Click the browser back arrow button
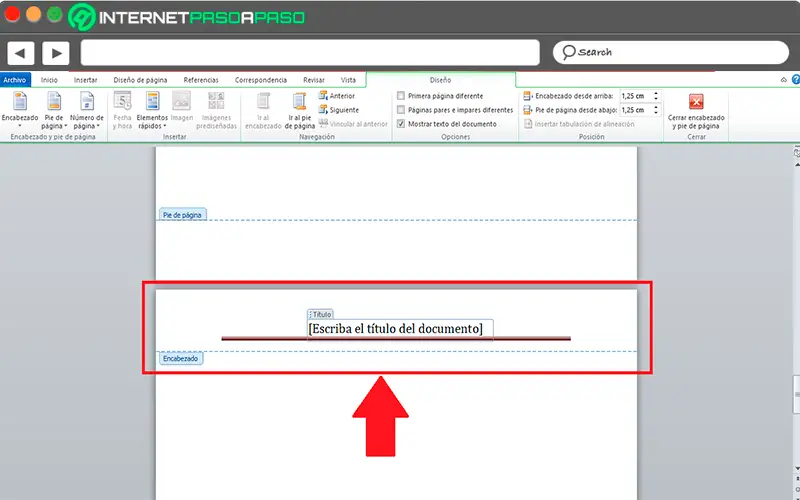Viewport: 800px width, 500px height. (20, 53)
